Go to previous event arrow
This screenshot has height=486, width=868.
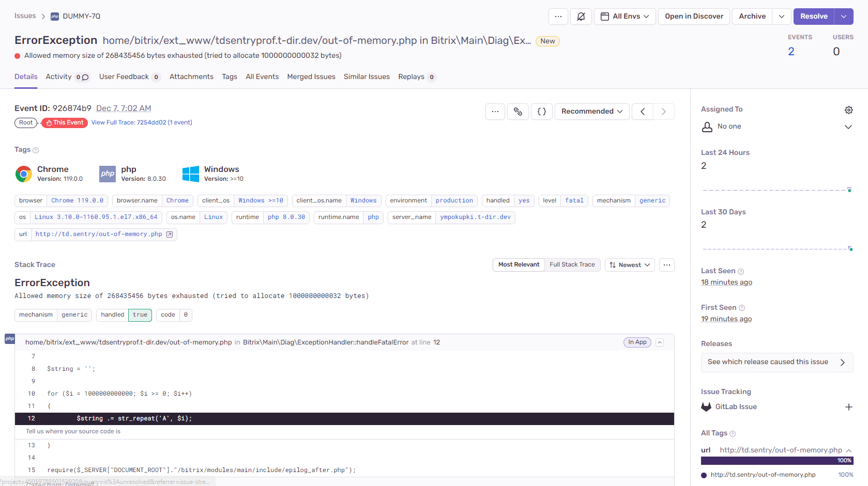pos(643,112)
